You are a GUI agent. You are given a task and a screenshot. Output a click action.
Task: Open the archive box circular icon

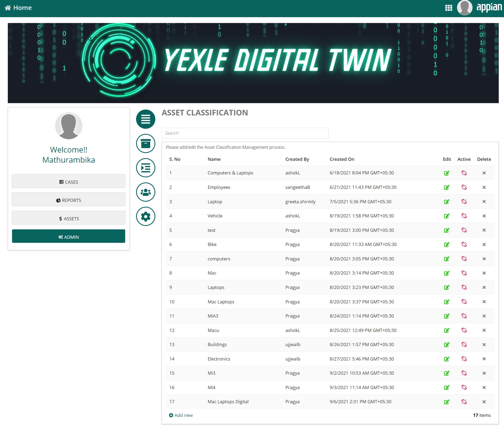coord(146,144)
